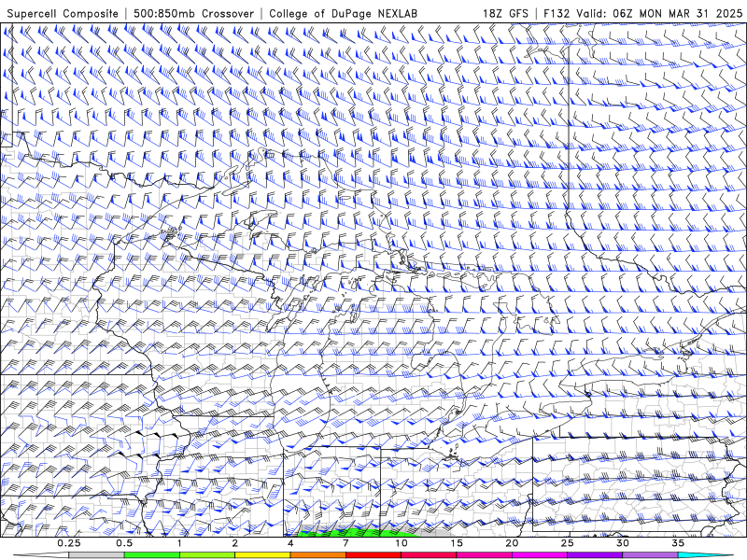
Task: Click the magenta segment between 20 and 25
Action: point(540,555)
